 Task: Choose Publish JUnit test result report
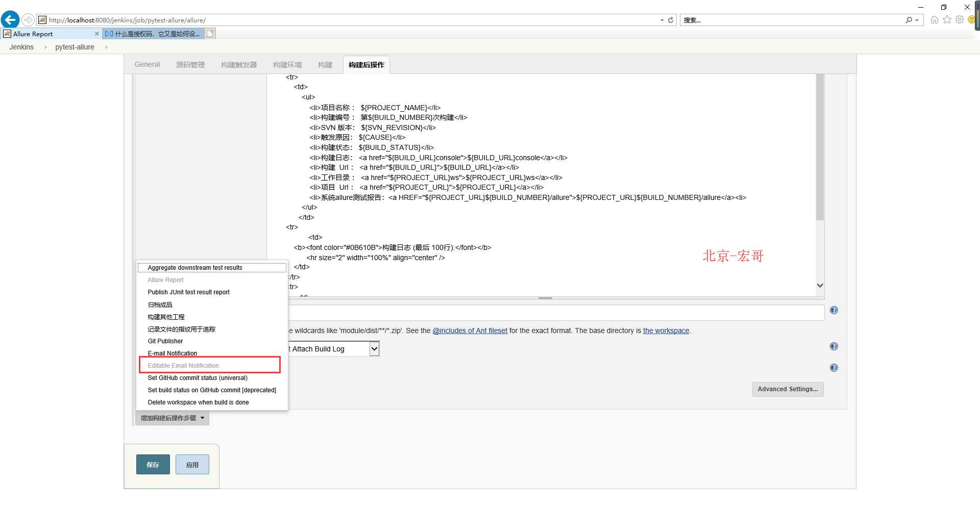pos(212,292)
